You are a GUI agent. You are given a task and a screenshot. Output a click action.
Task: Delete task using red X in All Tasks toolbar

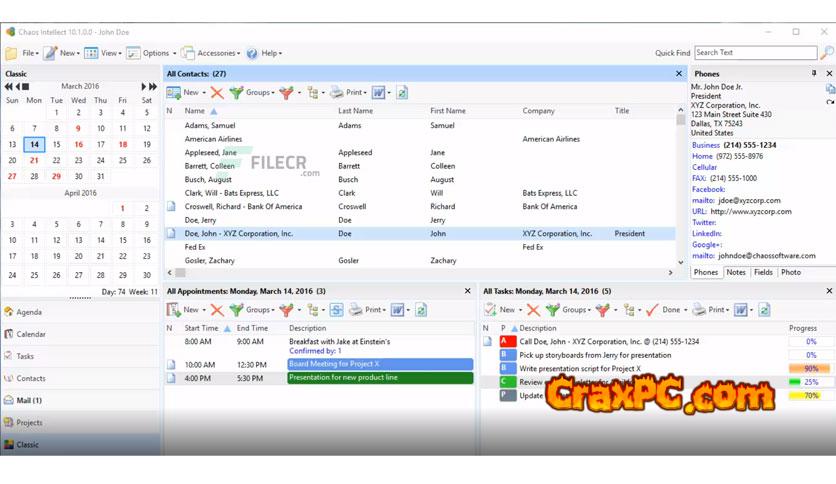[x=533, y=310]
